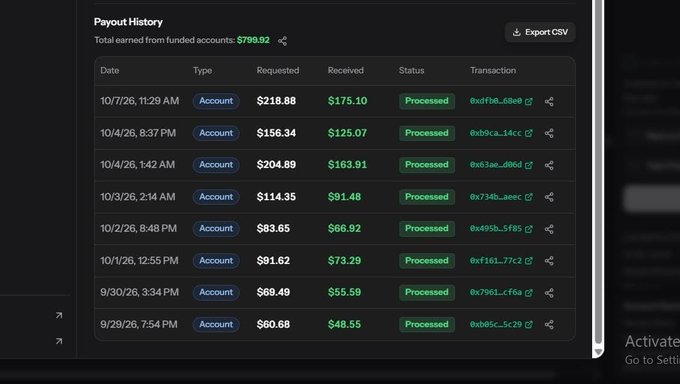
Task: Click the upper sidebar arrow link icon
Action: 59,315
